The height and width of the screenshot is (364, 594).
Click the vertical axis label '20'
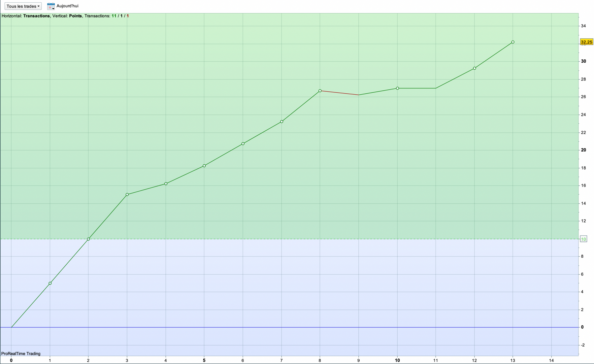pyautogui.click(x=583, y=150)
